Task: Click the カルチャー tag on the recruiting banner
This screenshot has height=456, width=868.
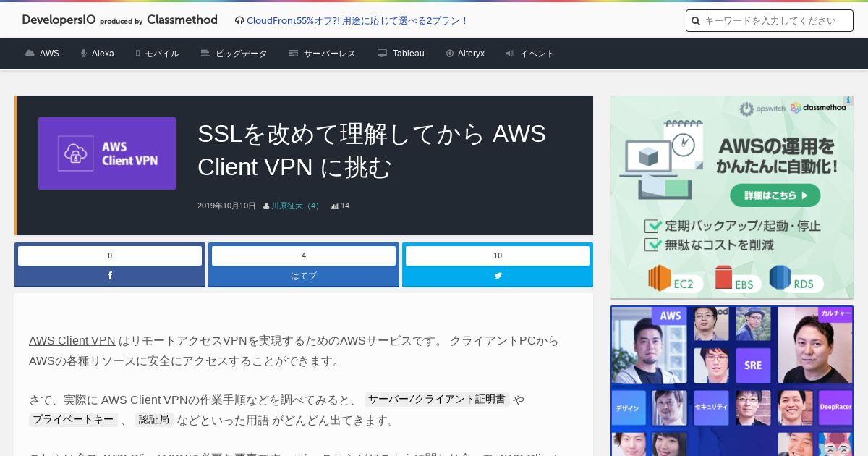Action: [835, 313]
